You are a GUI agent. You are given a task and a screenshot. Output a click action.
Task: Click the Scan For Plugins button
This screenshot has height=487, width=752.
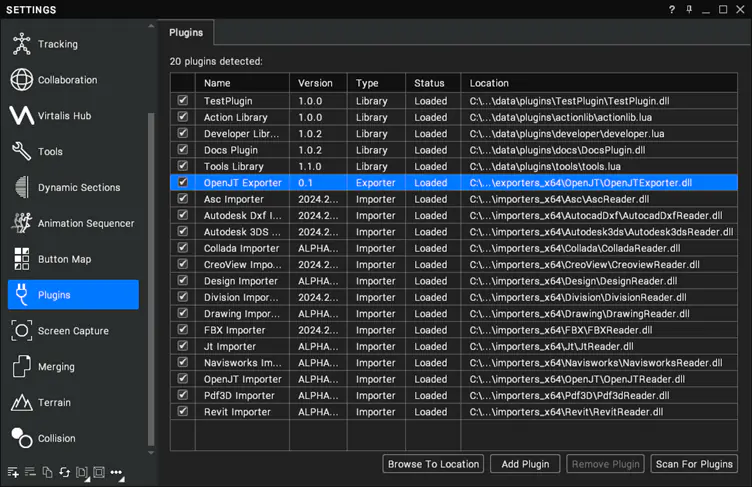point(694,464)
